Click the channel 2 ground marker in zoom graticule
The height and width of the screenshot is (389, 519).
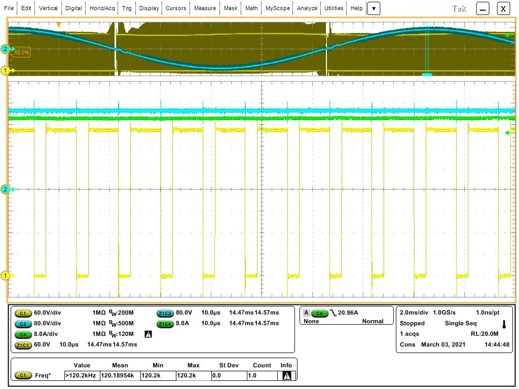click(x=5, y=189)
